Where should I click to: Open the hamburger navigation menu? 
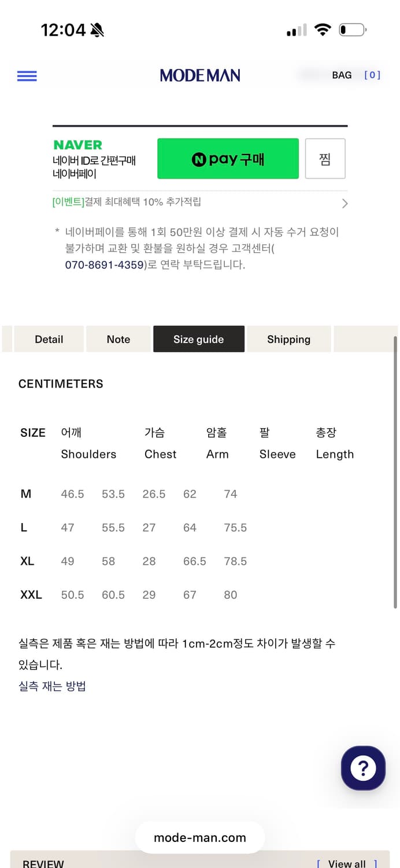[27, 76]
